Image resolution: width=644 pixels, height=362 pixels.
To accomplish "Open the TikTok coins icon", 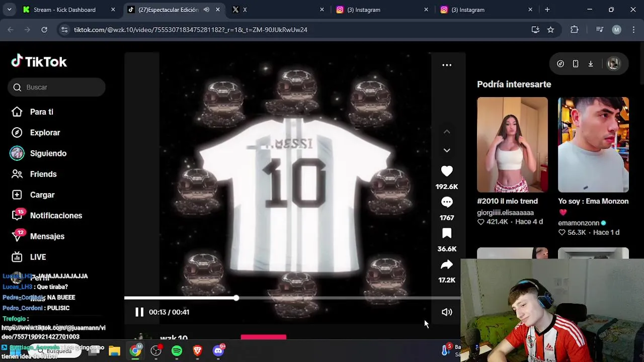I will coord(560,64).
